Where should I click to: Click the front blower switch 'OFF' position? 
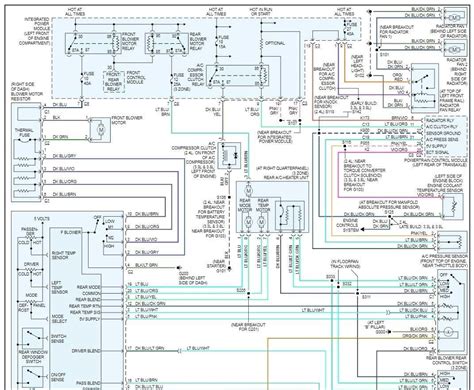point(97,217)
